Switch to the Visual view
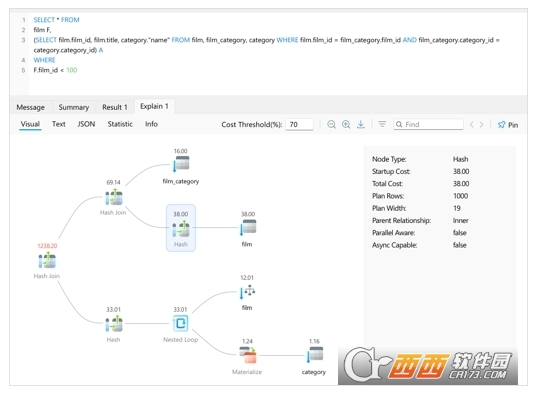This screenshot has height=395, width=538. click(x=30, y=124)
